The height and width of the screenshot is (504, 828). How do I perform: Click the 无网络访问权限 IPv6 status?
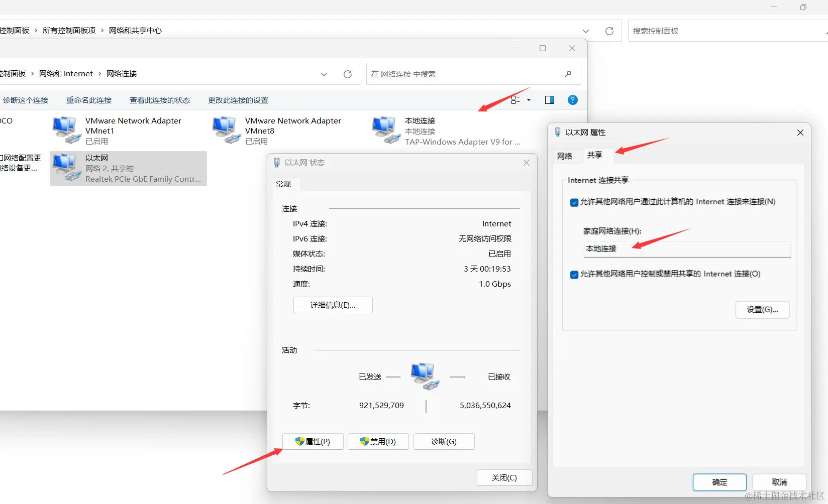tap(485, 239)
